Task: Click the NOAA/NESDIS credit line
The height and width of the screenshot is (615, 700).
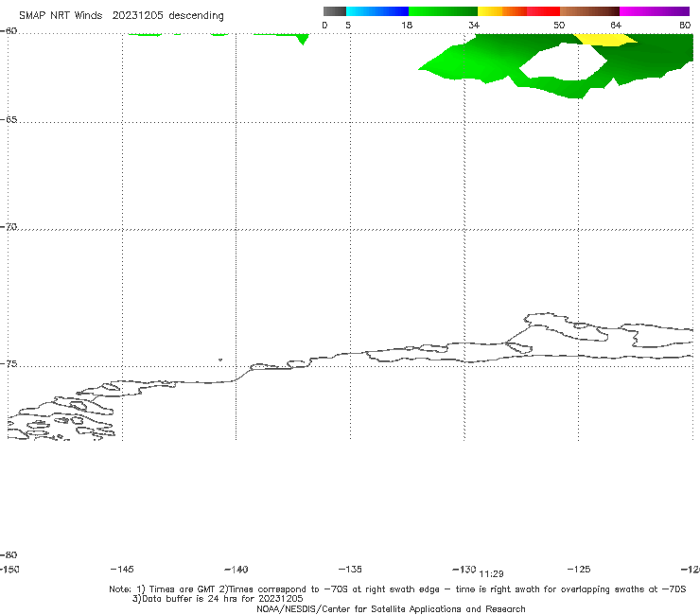Action: [391, 609]
